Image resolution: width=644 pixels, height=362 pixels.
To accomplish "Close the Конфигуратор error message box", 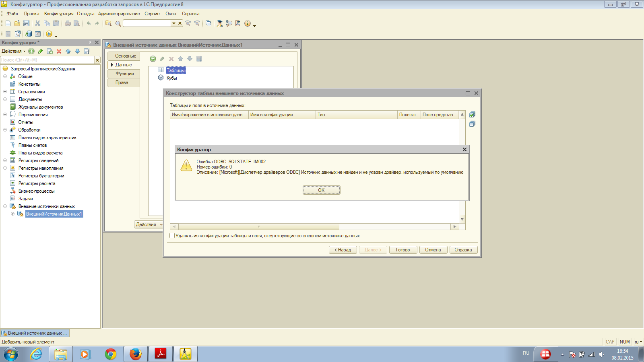I will (464, 150).
